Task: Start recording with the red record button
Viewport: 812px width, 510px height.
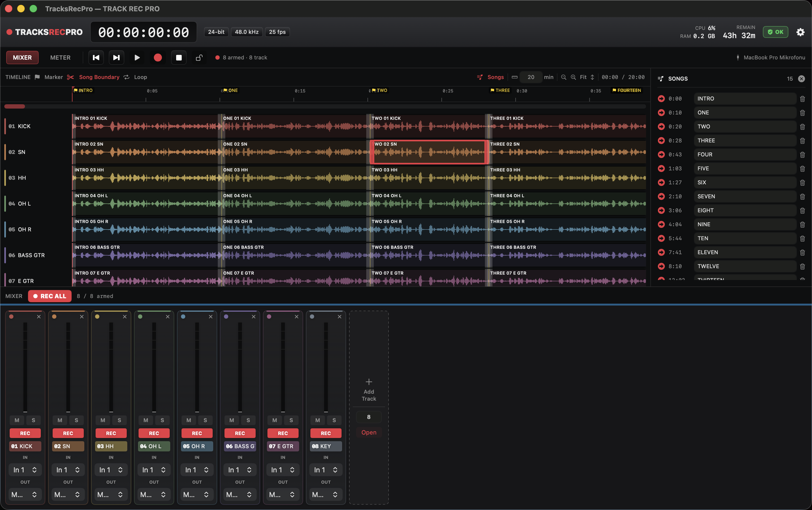Action: coord(158,58)
